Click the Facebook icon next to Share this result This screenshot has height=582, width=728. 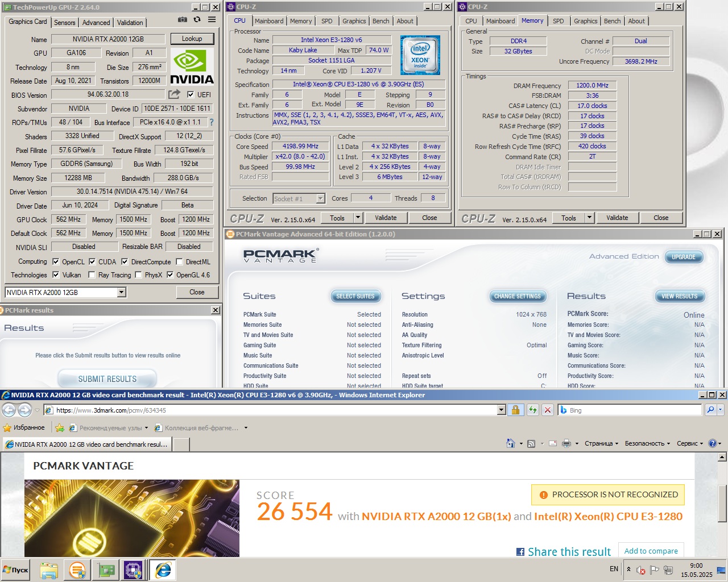520,552
